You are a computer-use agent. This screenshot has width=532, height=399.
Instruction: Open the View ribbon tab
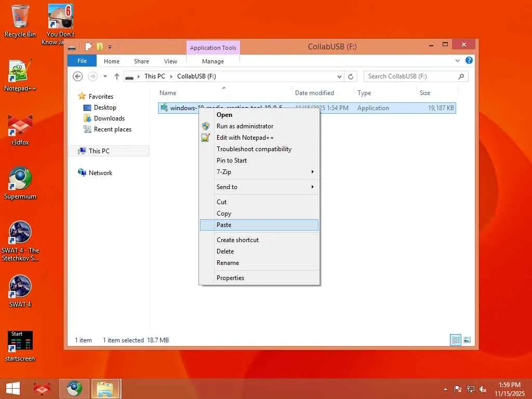170,61
